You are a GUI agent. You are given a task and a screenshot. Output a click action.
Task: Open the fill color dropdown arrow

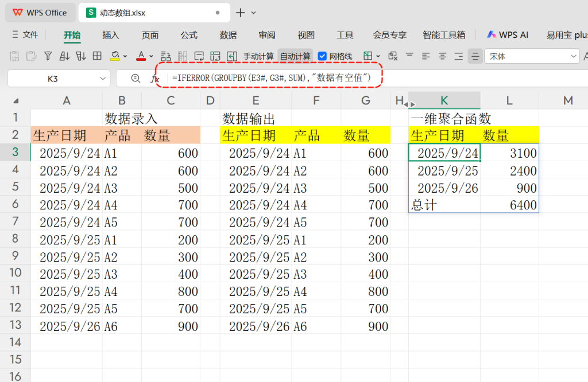[125, 57]
